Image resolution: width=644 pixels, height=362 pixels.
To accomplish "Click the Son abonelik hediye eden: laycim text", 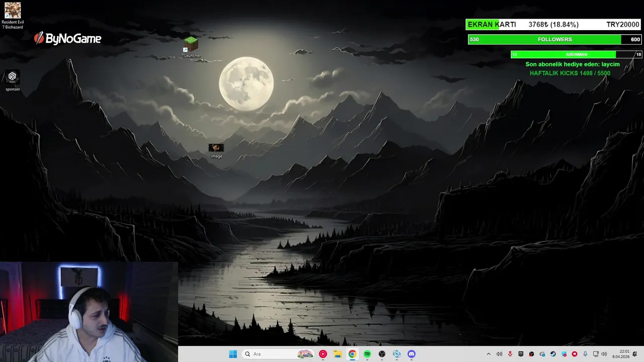I will (x=573, y=64).
